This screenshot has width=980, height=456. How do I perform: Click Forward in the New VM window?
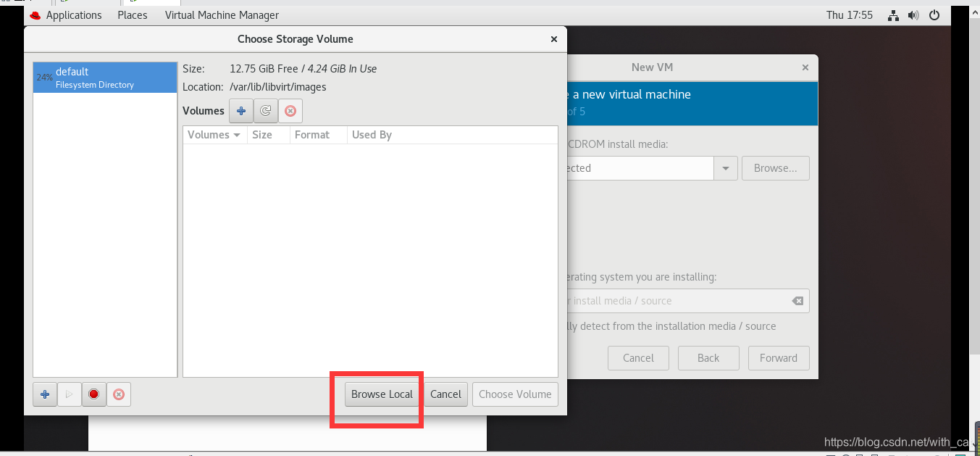click(779, 358)
